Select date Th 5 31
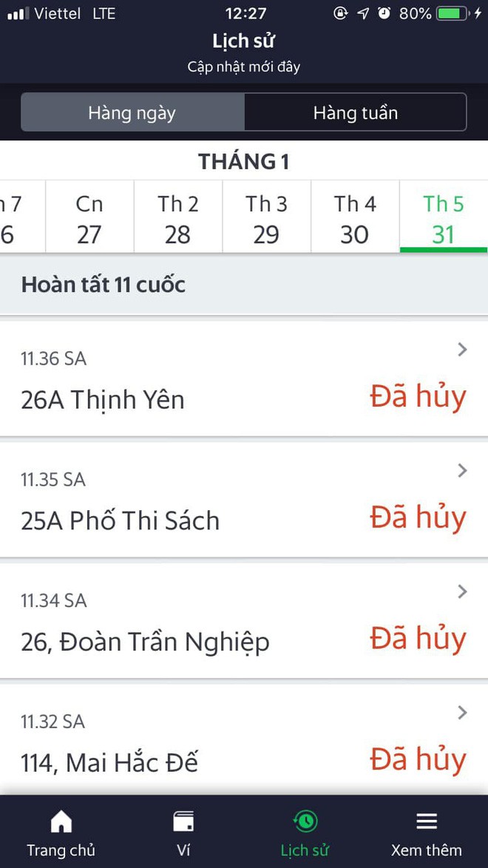The image size is (488, 868). pyautogui.click(x=444, y=217)
